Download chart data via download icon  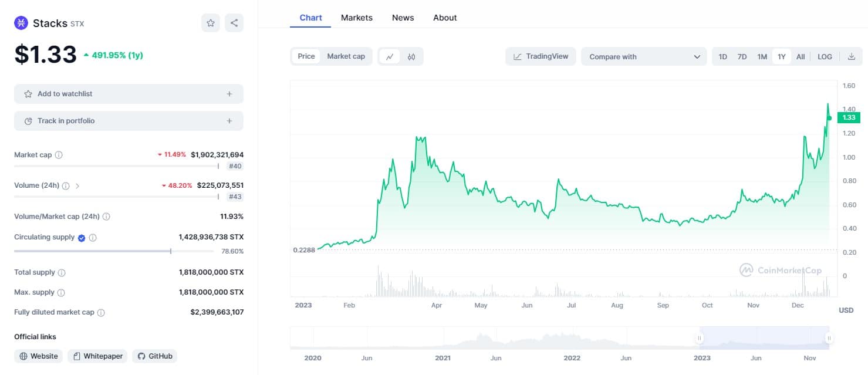pyautogui.click(x=852, y=56)
